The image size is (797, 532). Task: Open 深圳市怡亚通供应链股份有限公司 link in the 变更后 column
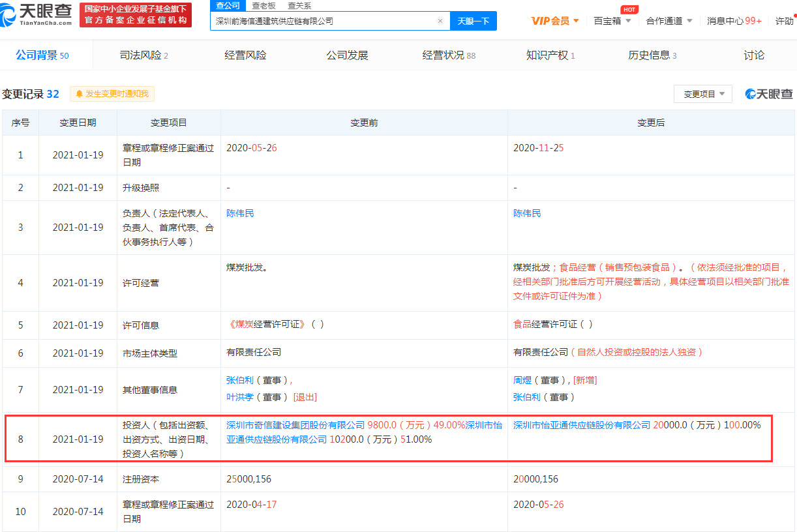click(x=582, y=425)
